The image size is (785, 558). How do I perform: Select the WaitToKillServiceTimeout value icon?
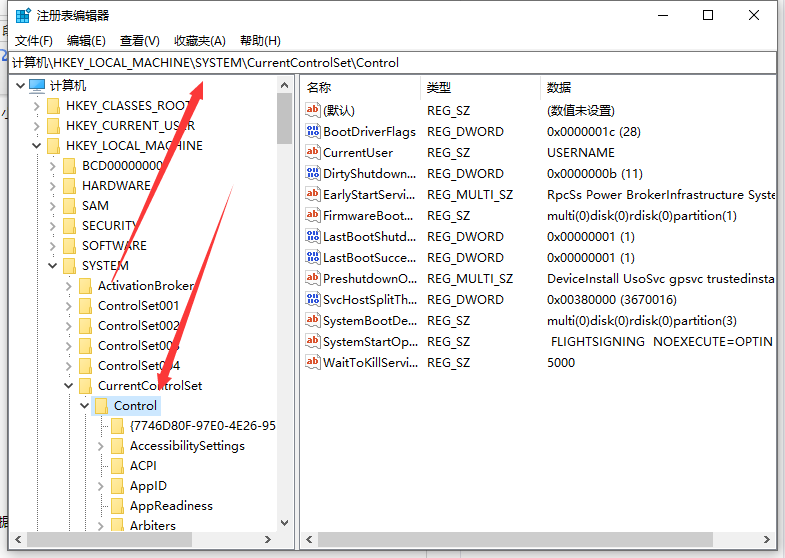coord(313,363)
